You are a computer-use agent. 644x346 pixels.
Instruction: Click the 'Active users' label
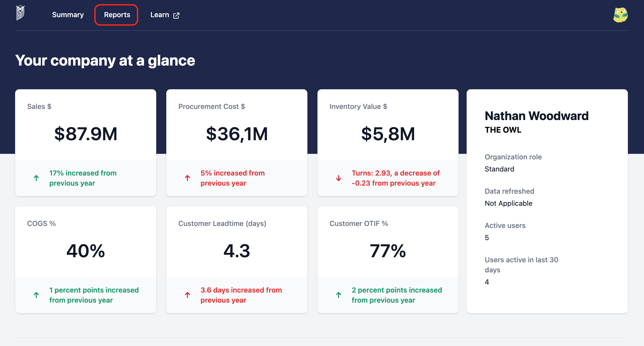pyautogui.click(x=505, y=225)
